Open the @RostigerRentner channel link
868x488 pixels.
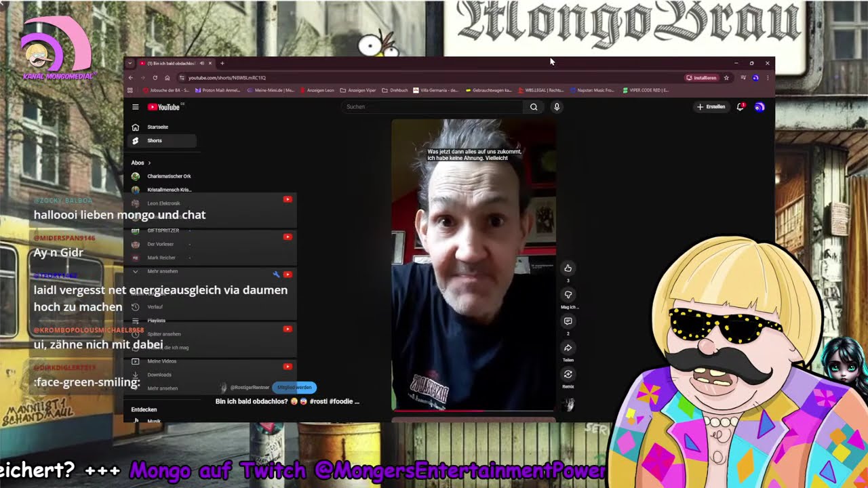(x=250, y=388)
